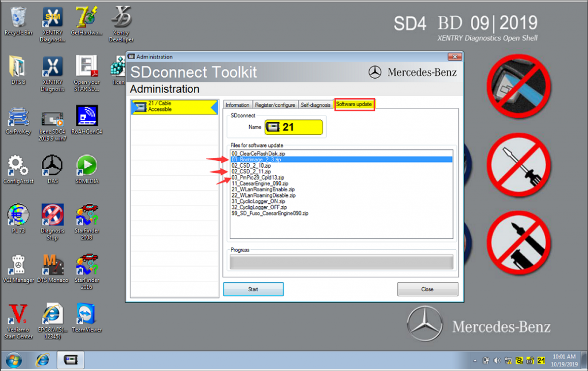Choose 22_WLanRoamingDisable.zip update file
The height and width of the screenshot is (371, 588).
pos(341,195)
